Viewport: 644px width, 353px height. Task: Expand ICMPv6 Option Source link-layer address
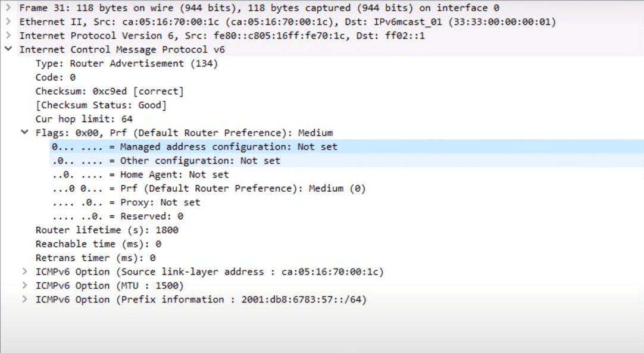pyautogui.click(x=24, y=271)
